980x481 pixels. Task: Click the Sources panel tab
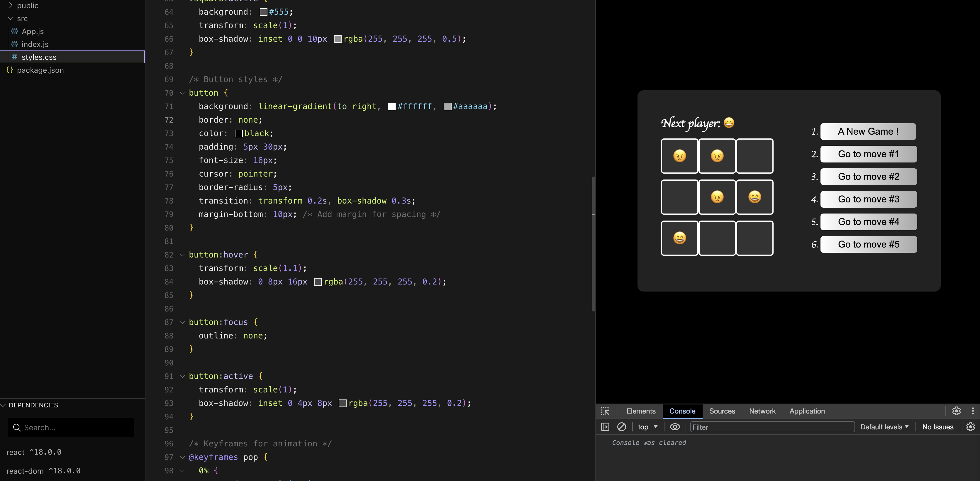[722, 411]
